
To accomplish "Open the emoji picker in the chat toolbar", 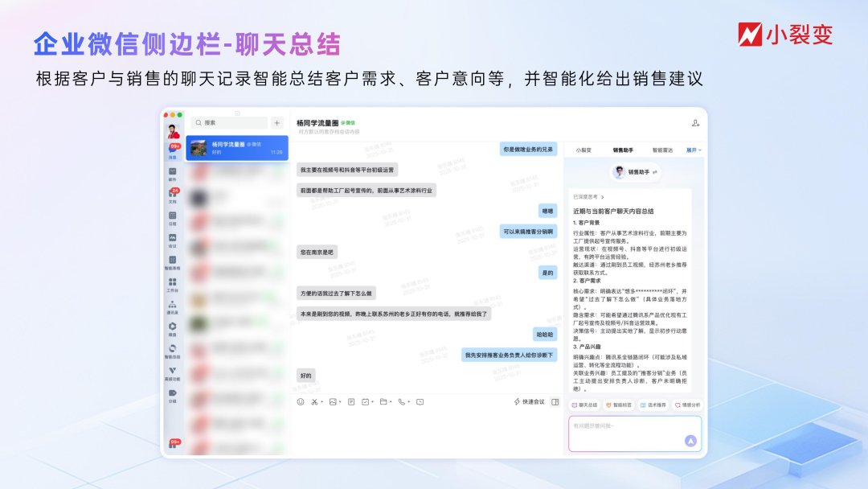I will (301, 401).
